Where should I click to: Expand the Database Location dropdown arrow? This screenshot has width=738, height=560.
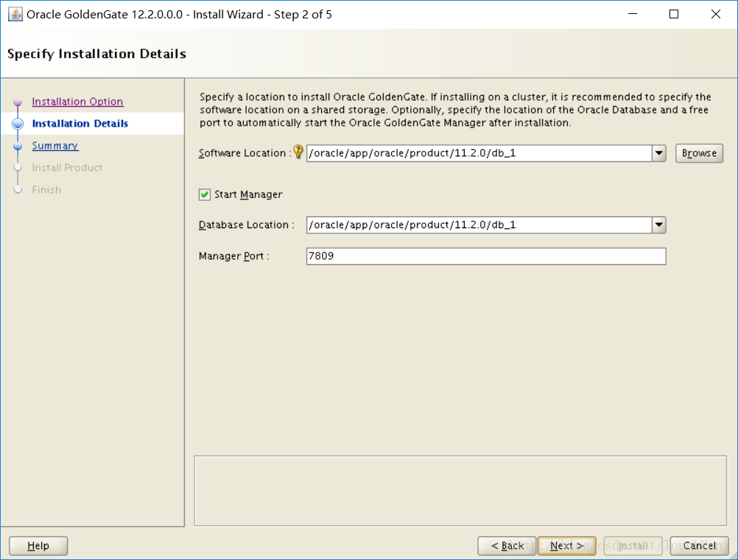tap(659, 225)
